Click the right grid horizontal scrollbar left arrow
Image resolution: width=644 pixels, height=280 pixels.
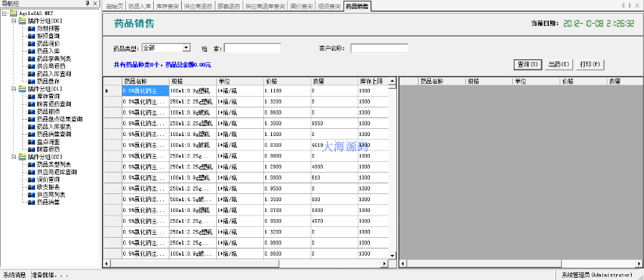[402, 264]
